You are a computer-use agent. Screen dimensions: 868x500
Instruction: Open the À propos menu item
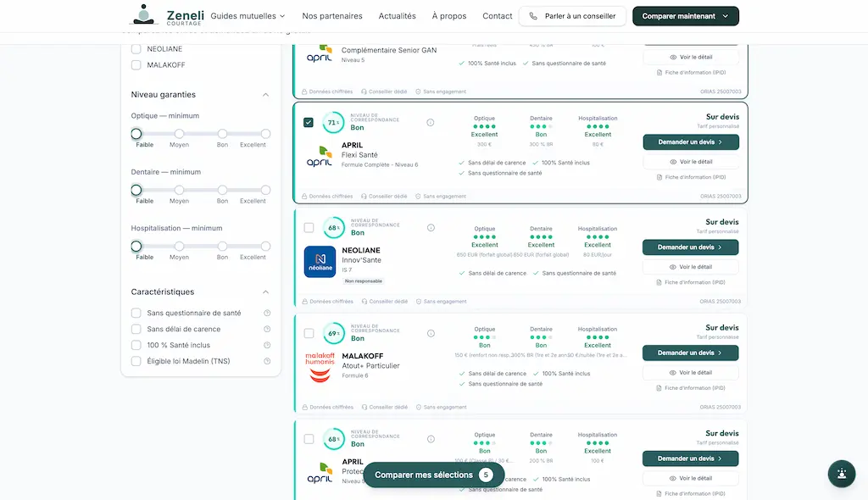(449, 16)
